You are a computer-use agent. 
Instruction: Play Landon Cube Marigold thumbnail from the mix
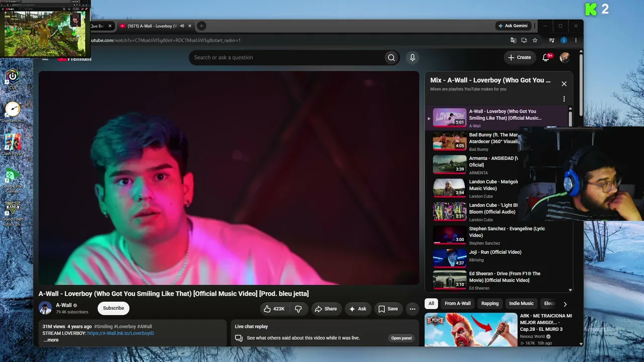450,188
